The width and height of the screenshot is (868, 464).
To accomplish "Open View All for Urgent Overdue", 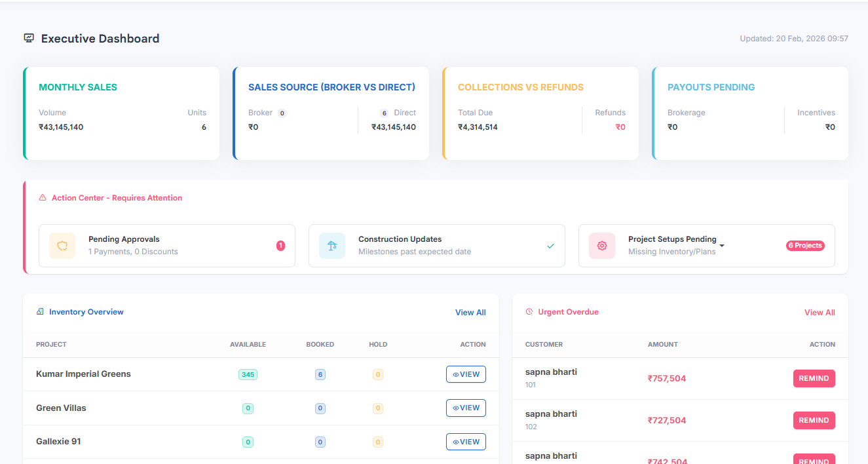I will point(820,312).
